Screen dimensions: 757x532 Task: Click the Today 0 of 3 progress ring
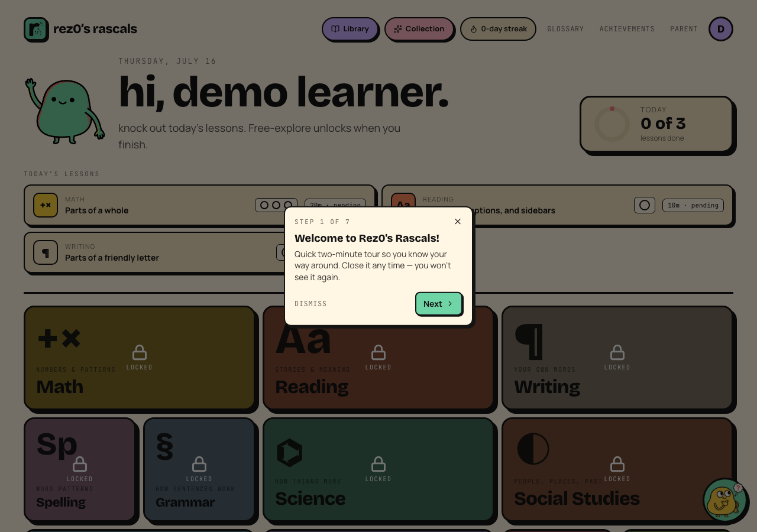click(x=612, y=124)
